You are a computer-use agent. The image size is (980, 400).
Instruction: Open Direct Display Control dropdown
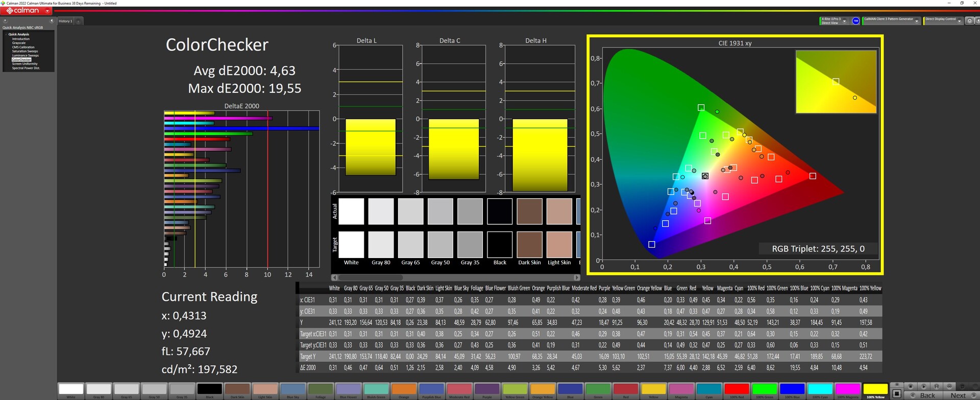tap(960, 21)
